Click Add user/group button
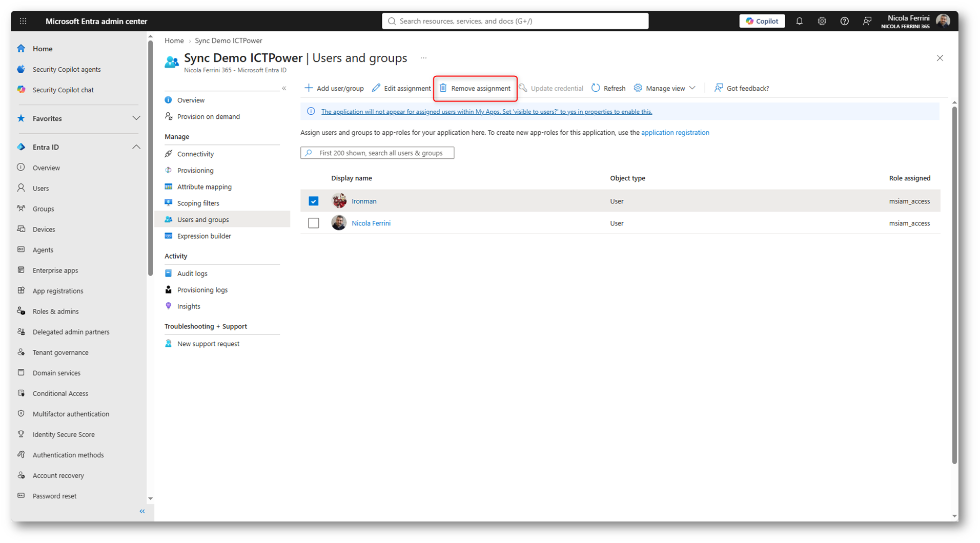This screenshot has height=543, width=980. tap(334, 88)
